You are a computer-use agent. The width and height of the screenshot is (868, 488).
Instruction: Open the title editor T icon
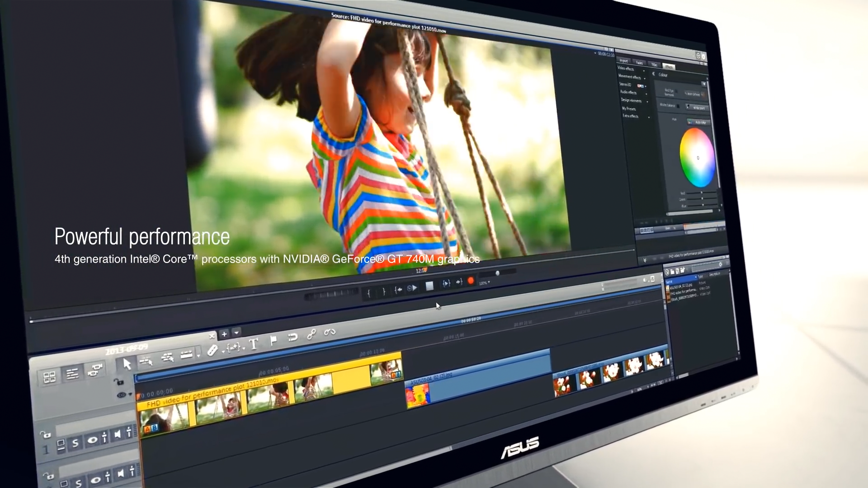tap(253, 344)
